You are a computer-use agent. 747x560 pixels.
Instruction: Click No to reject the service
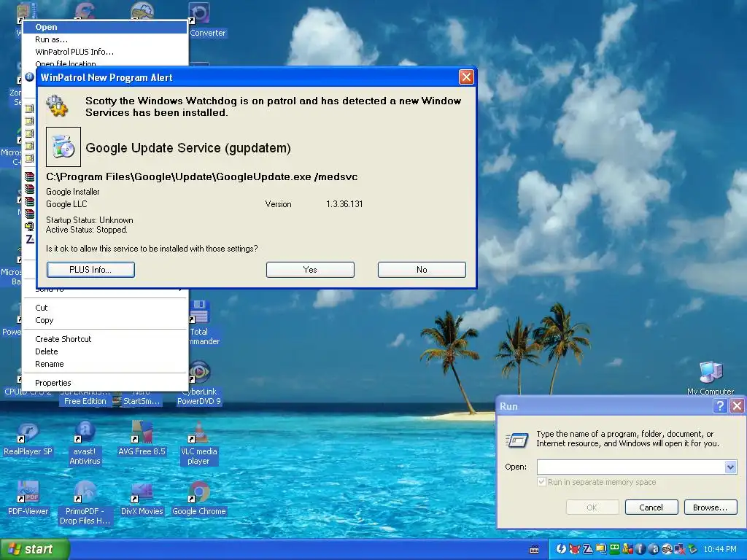(x=422, y=270)
